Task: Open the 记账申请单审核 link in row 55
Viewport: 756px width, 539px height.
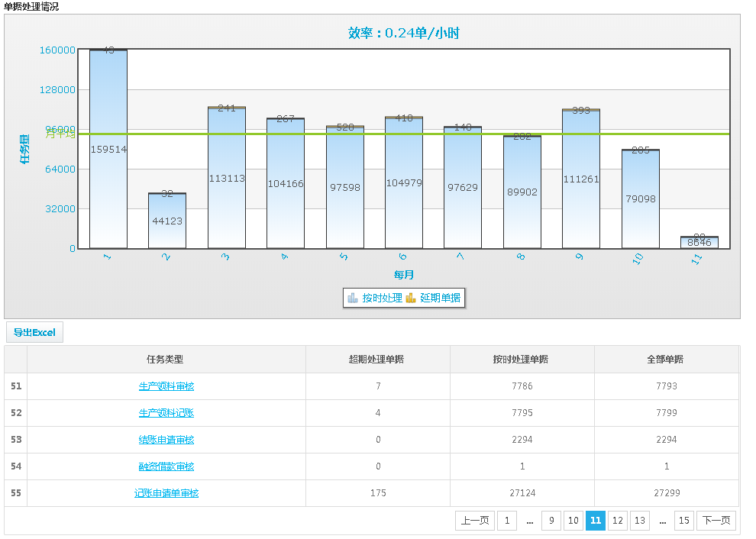Action: [x=166, y=493]
